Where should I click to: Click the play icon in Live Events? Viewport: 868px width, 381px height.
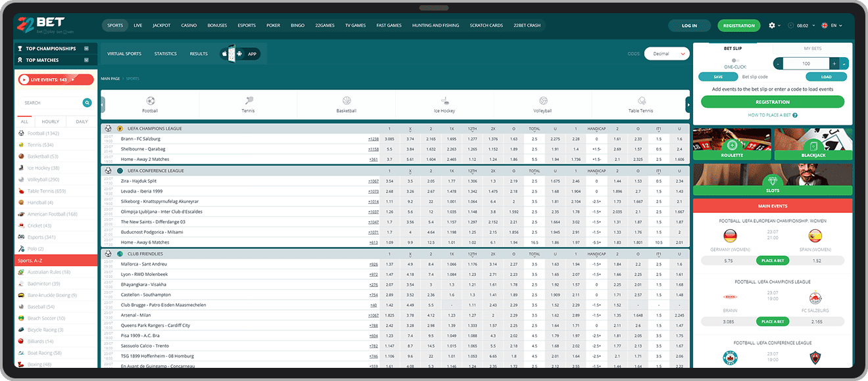pyautogui.click(x=24, y=79)
